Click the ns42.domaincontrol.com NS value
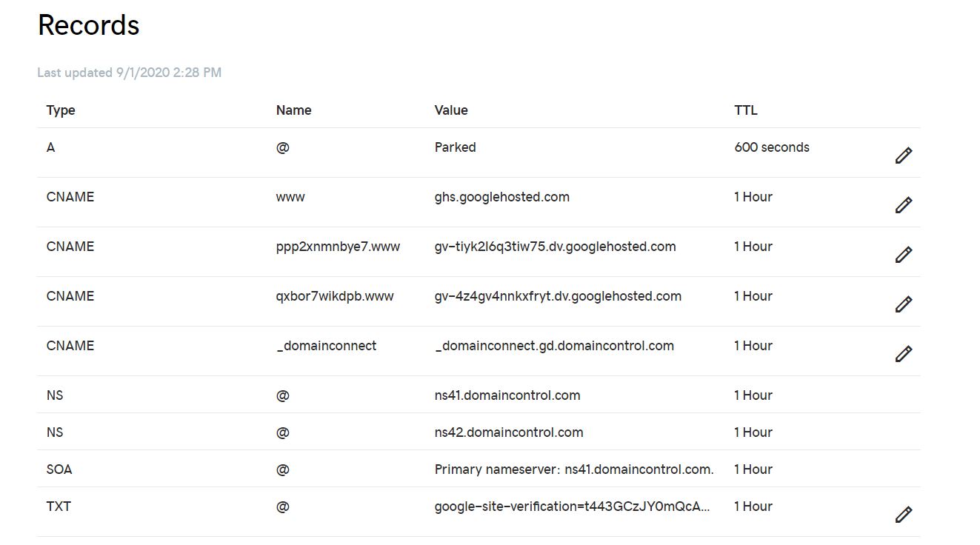Viewport: 980px width, 545px height. pyautogui.click(x=509, y=432)
